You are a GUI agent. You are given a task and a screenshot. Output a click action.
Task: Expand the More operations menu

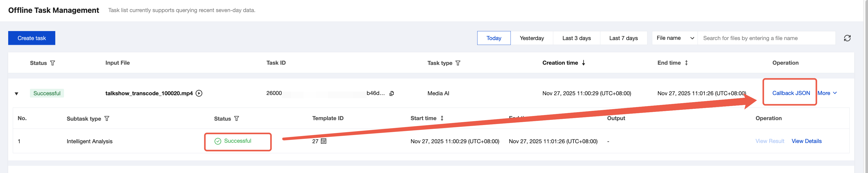coord(827,93)
